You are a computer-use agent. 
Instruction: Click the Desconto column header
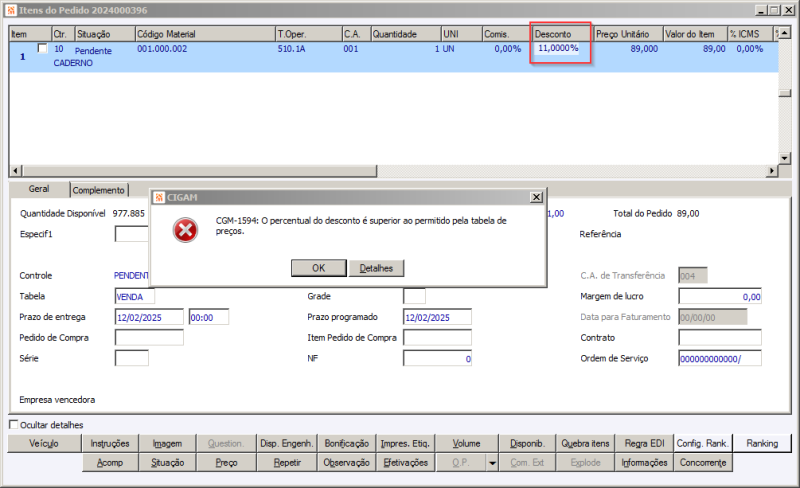pos(561,34)
